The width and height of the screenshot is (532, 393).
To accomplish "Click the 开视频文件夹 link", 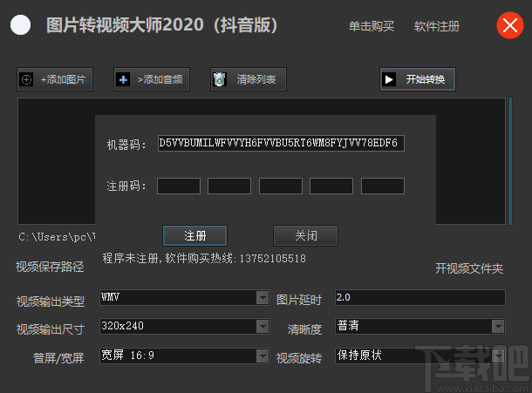I will click(469, 268).
